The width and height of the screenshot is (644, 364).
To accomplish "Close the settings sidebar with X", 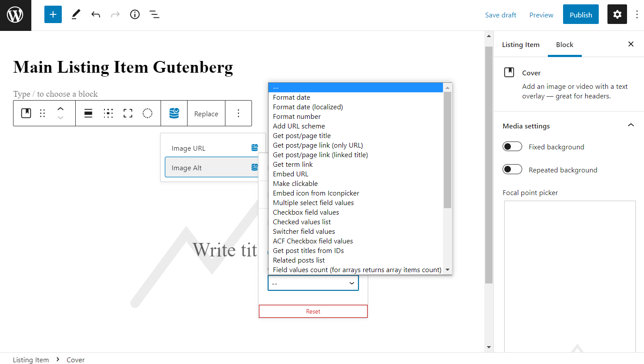I will click(x=631, y=44).
